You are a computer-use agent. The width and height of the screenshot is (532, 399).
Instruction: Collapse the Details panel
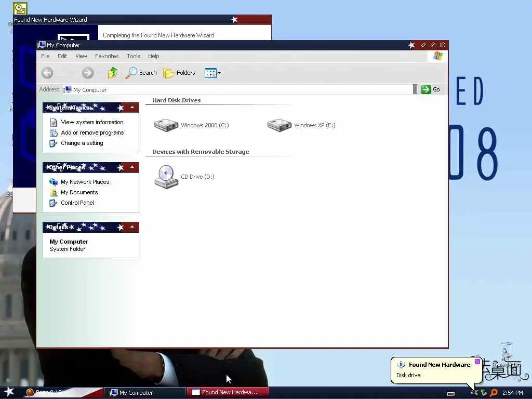132,227
